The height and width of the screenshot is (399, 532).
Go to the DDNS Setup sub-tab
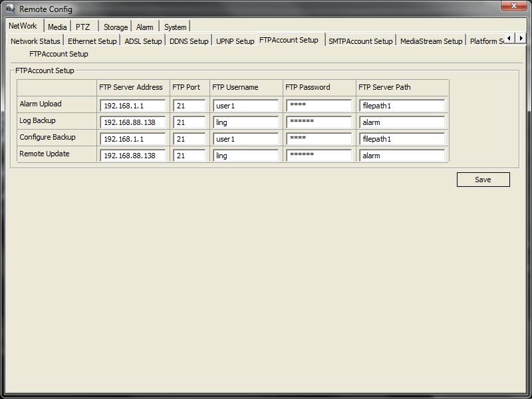pyautogui.click(x=189, y=41)
